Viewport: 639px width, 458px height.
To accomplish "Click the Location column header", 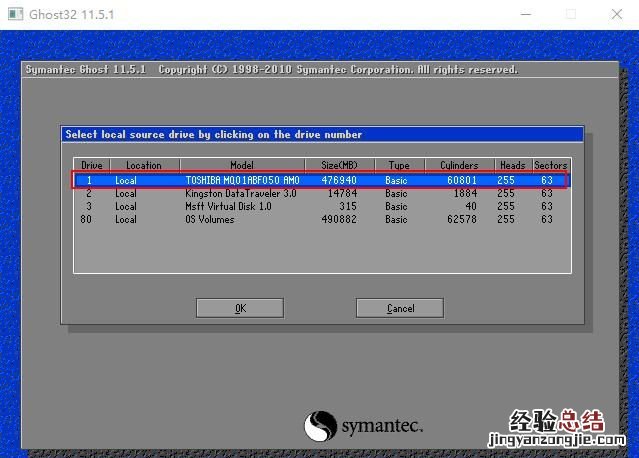I will click(143, 165).
